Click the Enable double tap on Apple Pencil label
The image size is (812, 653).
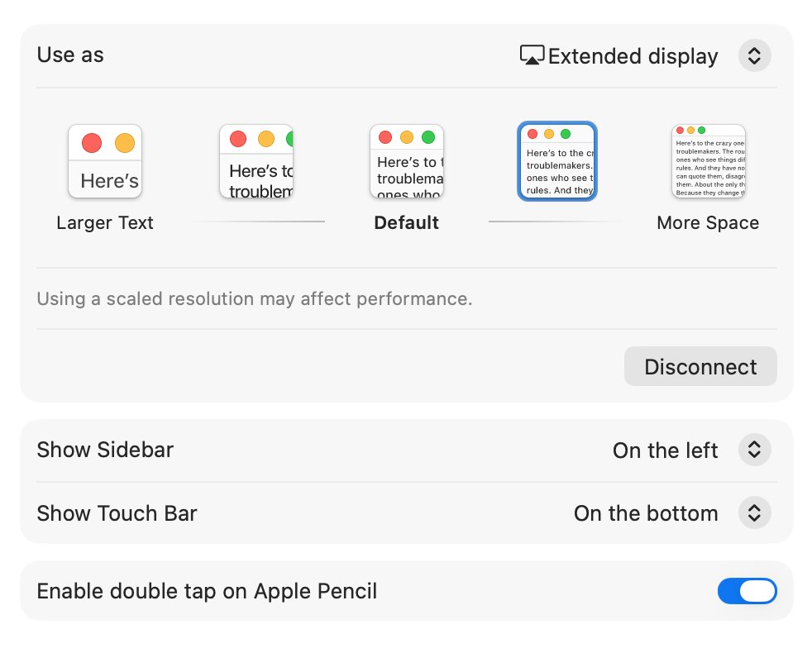[x=208, y=591]
